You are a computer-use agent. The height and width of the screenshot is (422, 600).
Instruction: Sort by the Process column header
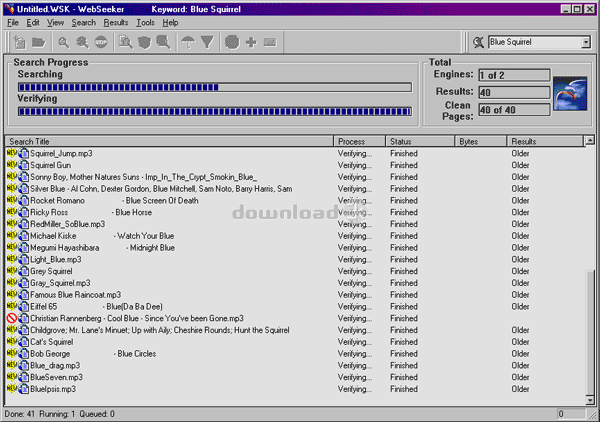click(359, 142)
